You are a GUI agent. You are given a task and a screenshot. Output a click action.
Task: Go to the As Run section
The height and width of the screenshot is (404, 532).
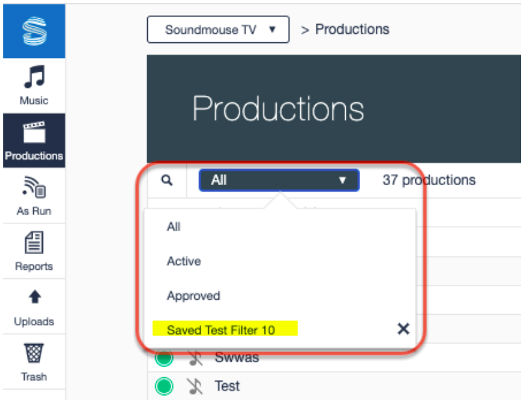34,196
